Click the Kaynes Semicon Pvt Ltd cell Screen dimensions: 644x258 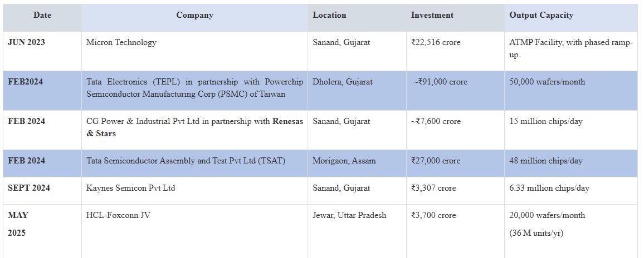pyautogui.click(x=194, y=190)
